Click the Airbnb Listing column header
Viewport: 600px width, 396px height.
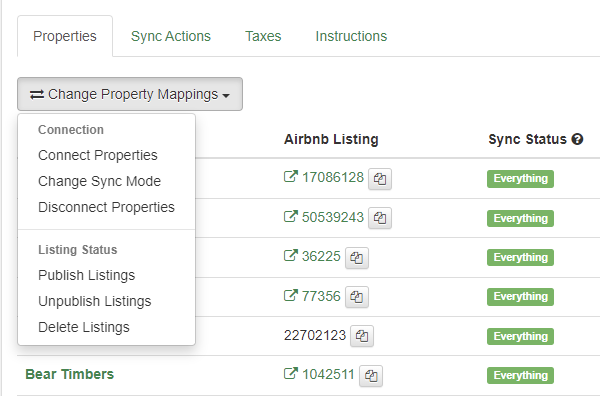point(331,139)
